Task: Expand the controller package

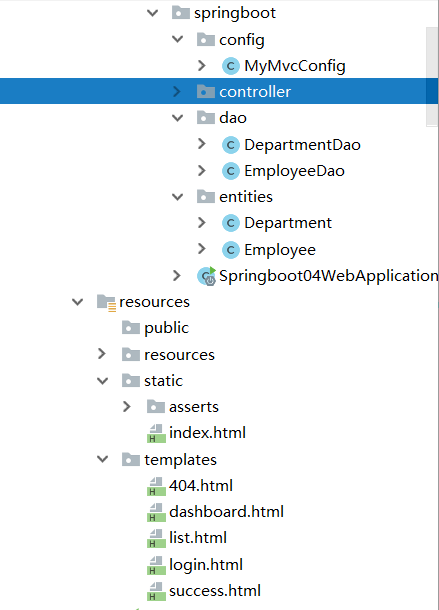Action: (177, 91)
